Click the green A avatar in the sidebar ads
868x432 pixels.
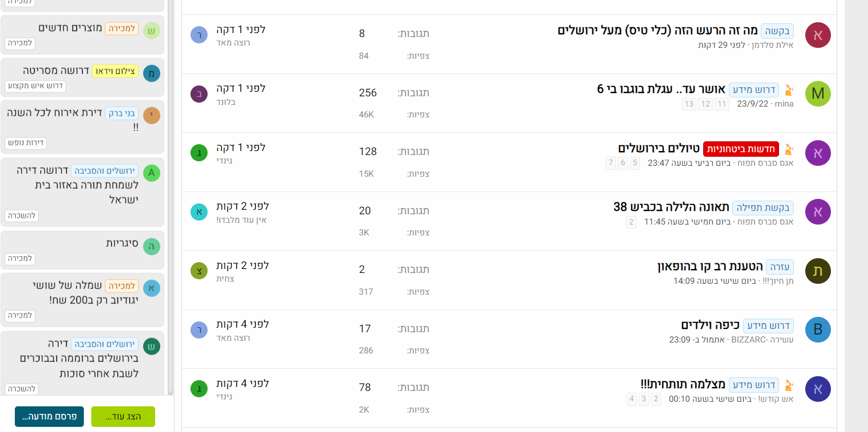click(x=151, y=173)
